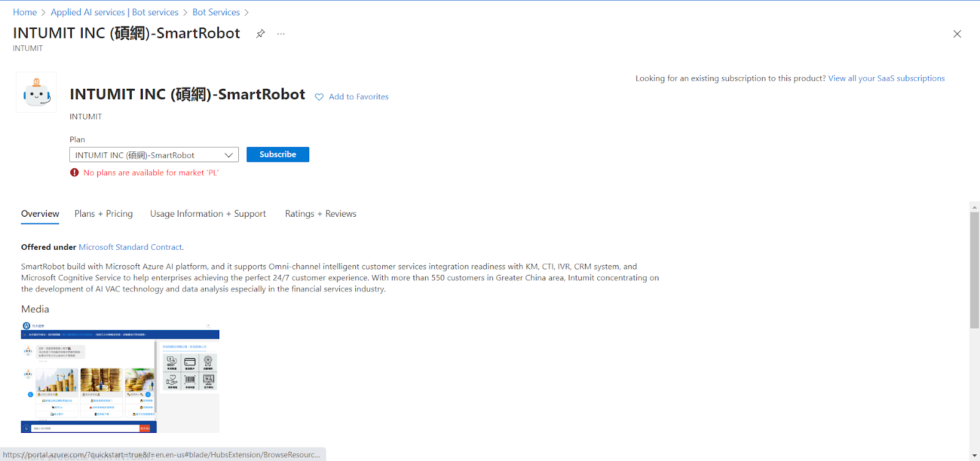Click the SmartRobot robot logo image
Image resolution: width=980 pixels, height=461 pixels.
(36, 92)
